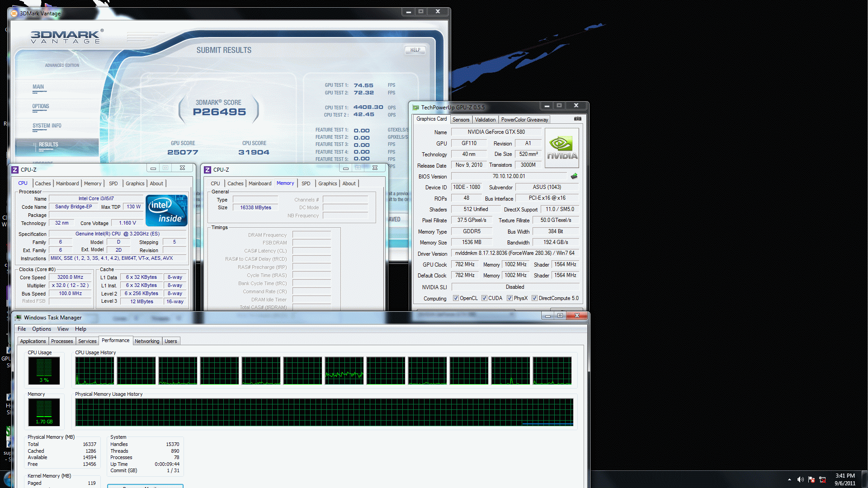This screenshot has height=488, width=868.
Task: Click the Windows Task Manager title icon
Action: tap(18, 318)
